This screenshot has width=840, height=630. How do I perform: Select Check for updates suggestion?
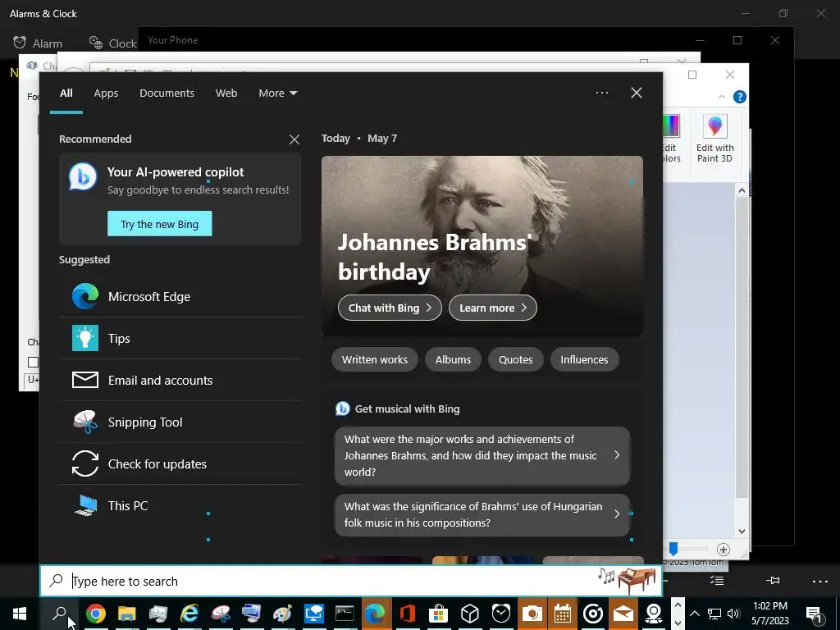click(180, 464)
